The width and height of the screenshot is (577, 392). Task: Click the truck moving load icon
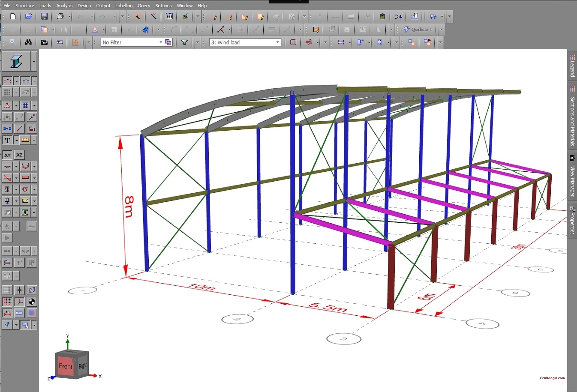click(x=433, y=17)
